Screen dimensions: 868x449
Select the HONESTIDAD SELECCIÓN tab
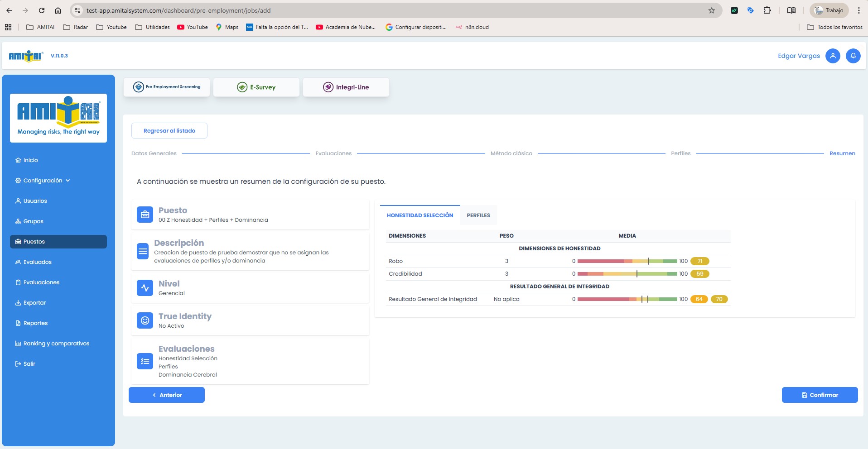[x=420, y=215]
